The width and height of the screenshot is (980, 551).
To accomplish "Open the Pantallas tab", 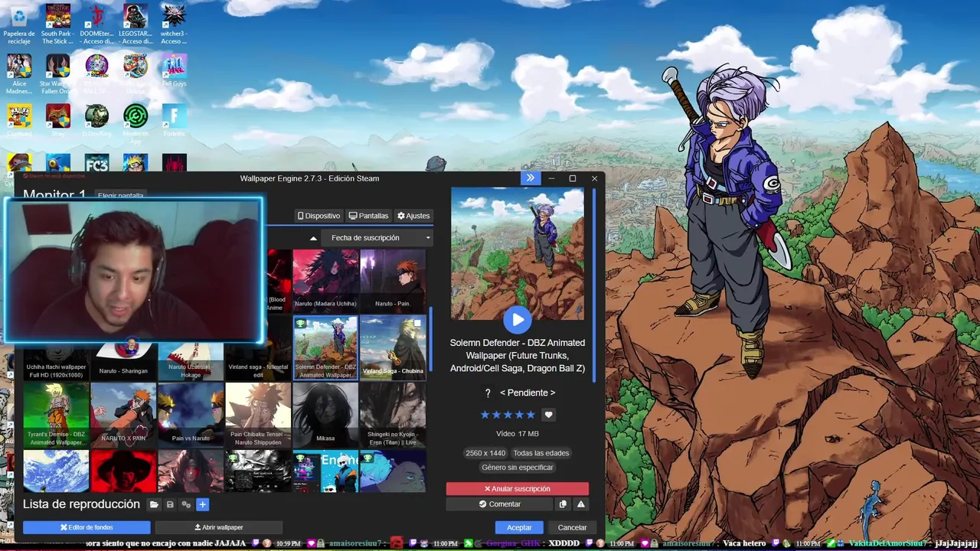I will click(x=368, y=216).
